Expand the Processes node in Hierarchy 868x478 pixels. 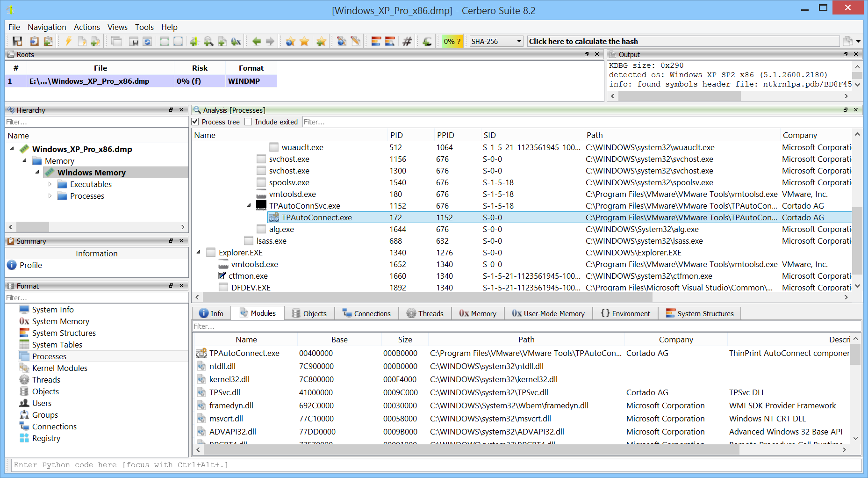[x=50, y=196]
